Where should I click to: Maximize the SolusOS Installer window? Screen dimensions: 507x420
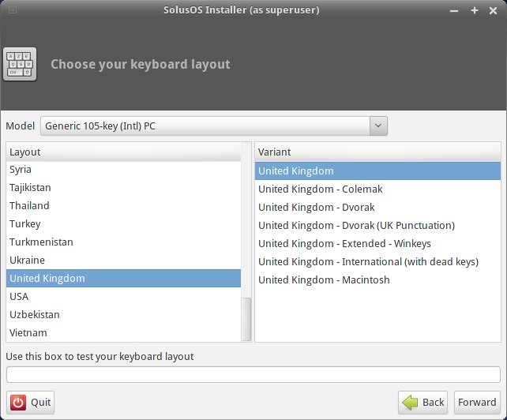pyautogui.click(x=475, y=10)
